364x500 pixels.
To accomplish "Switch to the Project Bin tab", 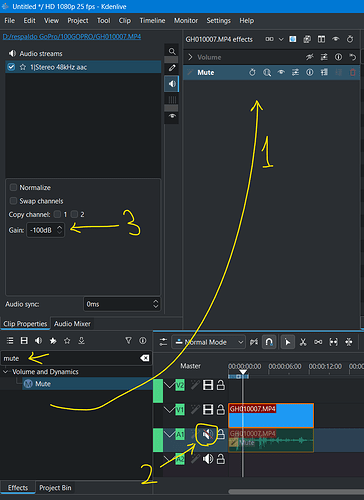I will coord(55,488).
